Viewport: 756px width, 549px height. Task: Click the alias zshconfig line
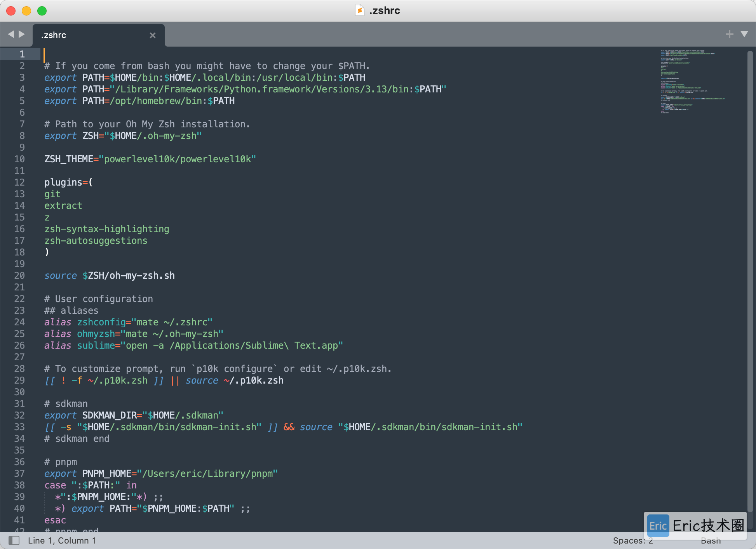pyautogui.click(x=128, y=322)
